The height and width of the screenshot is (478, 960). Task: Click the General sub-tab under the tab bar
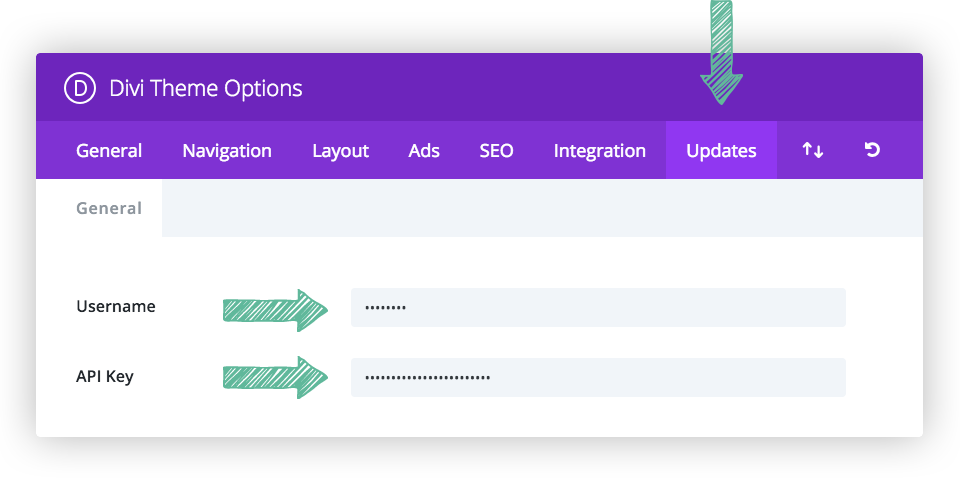pos(109,208)
